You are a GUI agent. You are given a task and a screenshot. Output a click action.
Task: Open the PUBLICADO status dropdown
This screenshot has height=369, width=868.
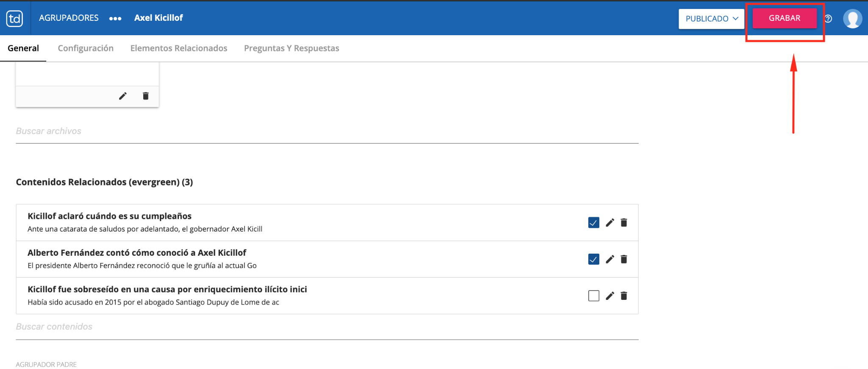click(711, 19)
